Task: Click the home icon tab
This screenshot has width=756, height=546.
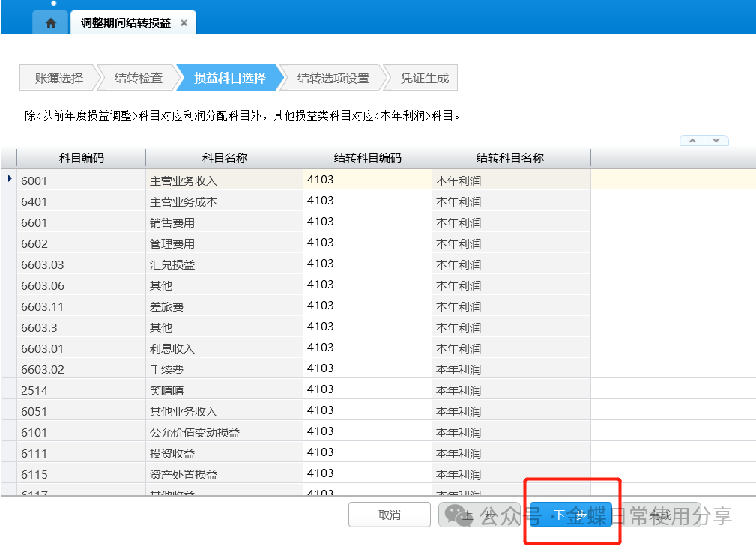Action: click(50, 23)
